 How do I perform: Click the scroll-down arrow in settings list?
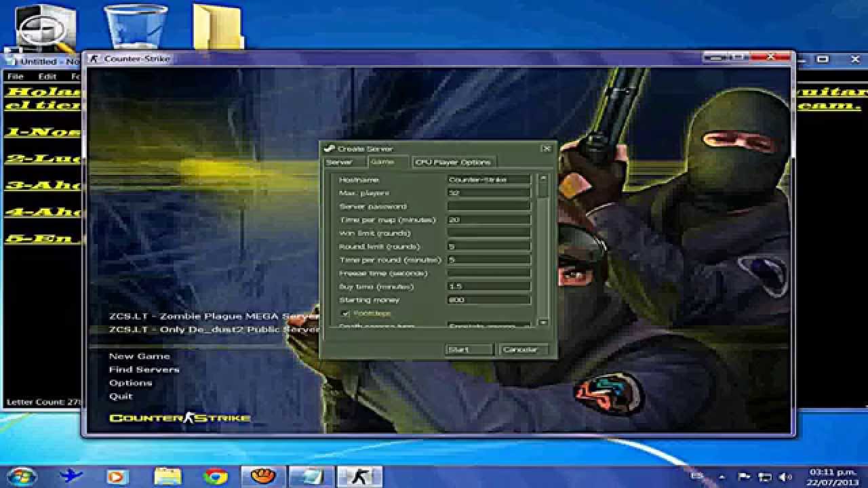542,323
